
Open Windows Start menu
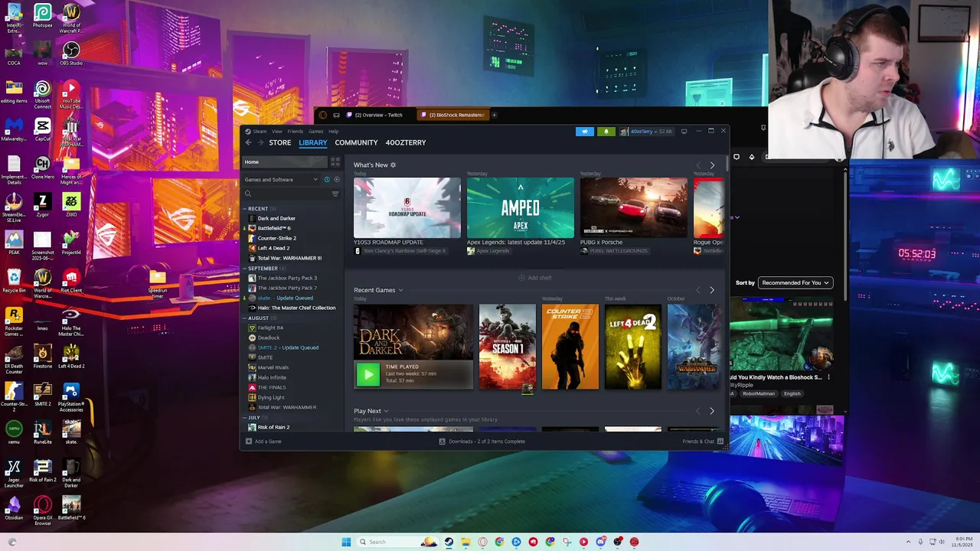(346, 542)
